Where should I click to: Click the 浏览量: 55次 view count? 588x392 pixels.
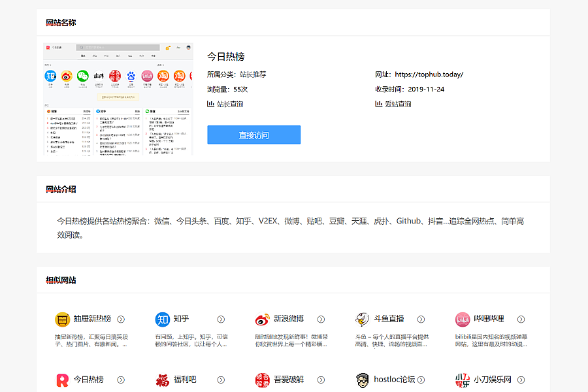(227, 90)
